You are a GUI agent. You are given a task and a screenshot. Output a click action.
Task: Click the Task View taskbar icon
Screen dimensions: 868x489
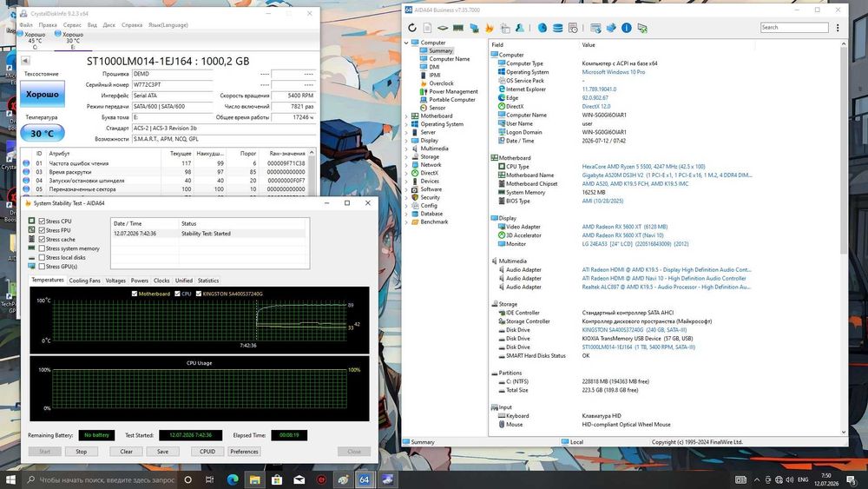pyautogui.click(x=209, y=479)
